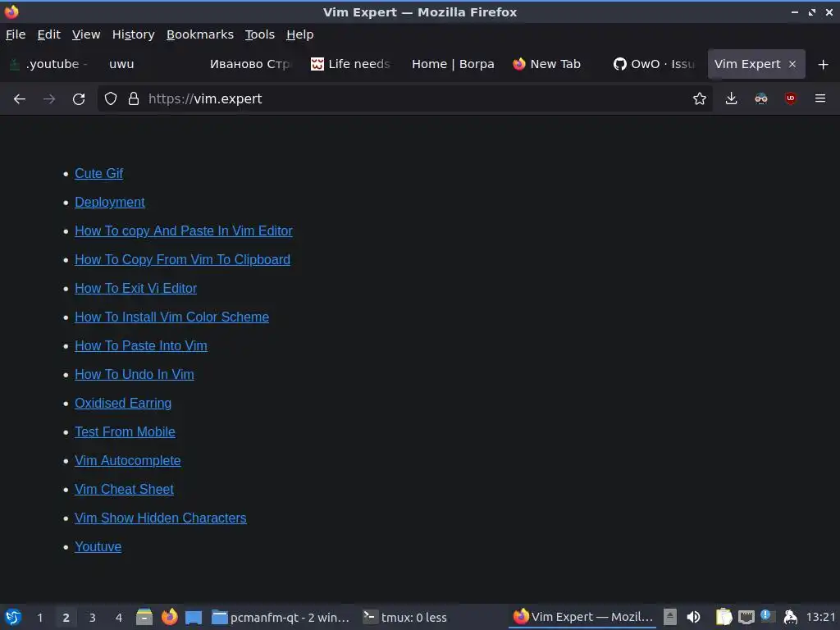The image size is (840, 630).
Task: Open the Tools menu
Action: click(260, 34)
